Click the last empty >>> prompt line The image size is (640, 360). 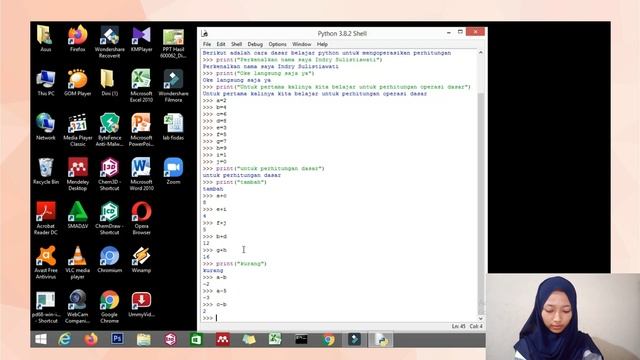339,318
